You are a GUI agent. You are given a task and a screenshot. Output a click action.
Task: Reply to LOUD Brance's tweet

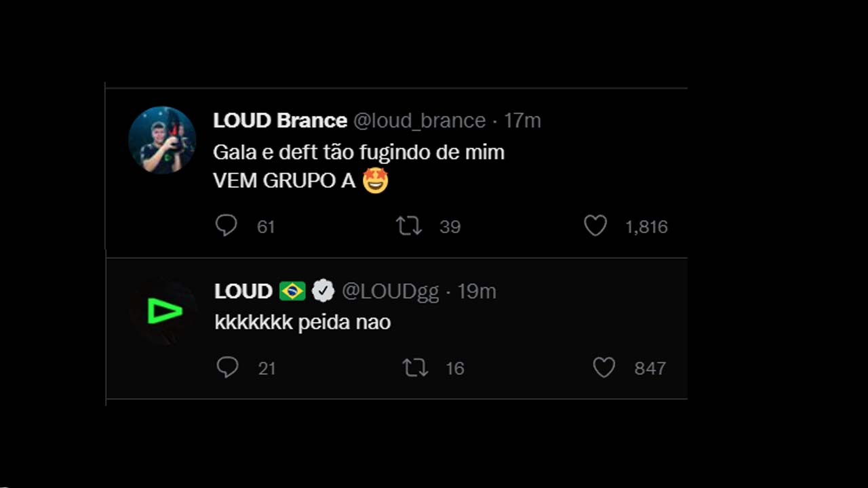click(226, 226)
